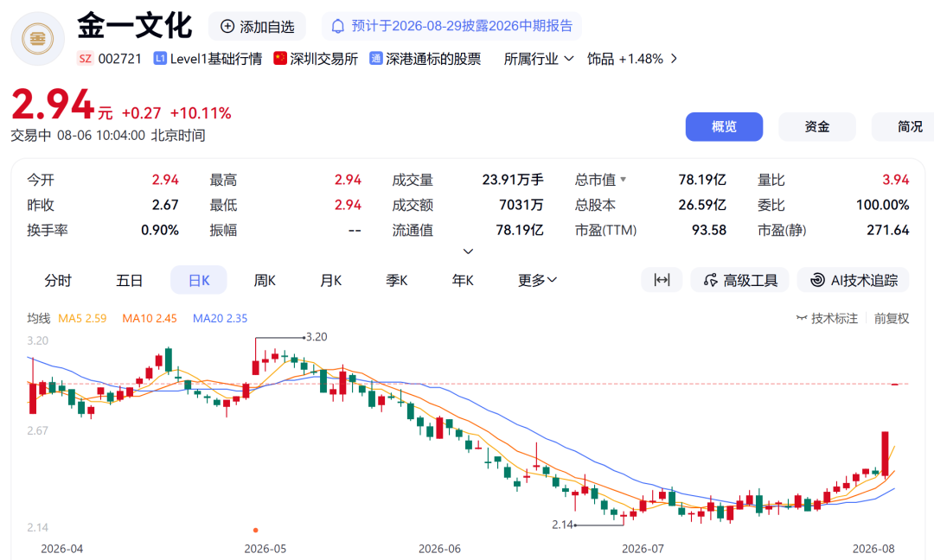Open the 饰品 +1.48% industry link
This screenshot has width=934, height=560.
click(x=632, y=58)
